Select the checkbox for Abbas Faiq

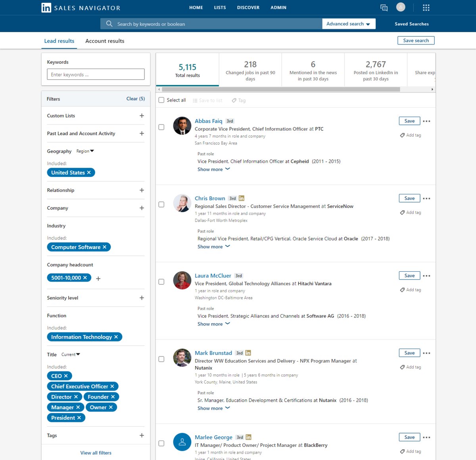tap(161, 127)
